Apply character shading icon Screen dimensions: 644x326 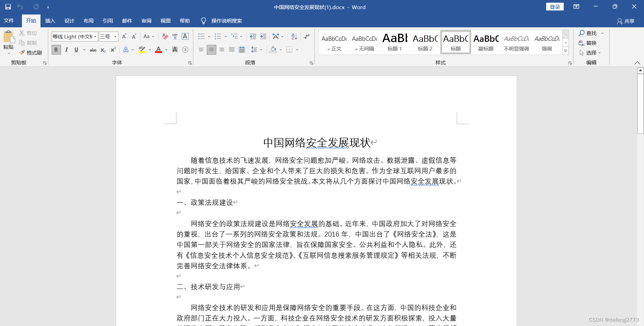click(175, 50)
